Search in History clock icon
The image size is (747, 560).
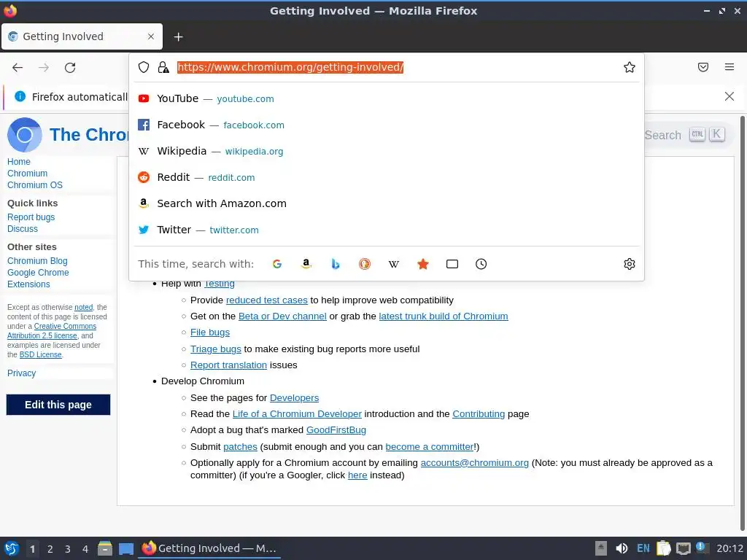point(481,264)
